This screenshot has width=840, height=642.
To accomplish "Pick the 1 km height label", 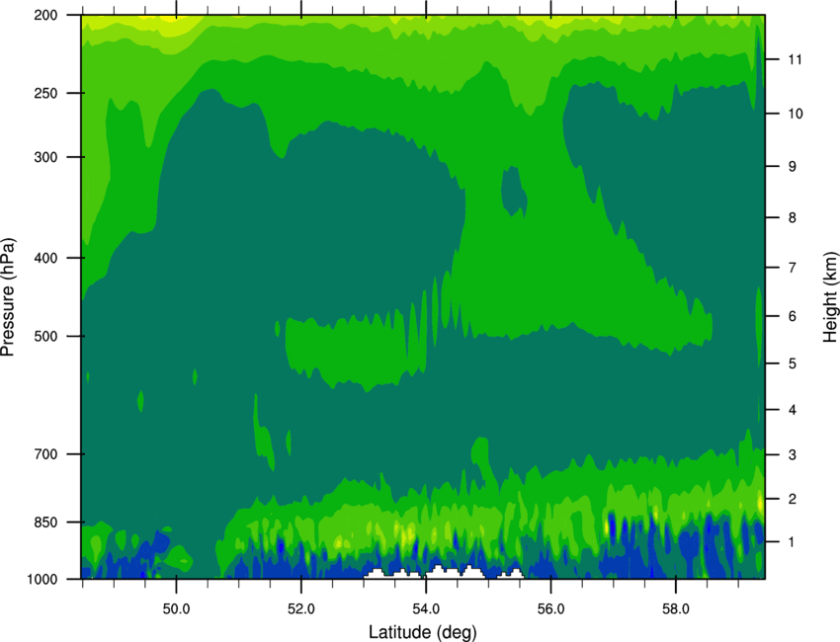I will pyautogui.click(x=792, y=542).
